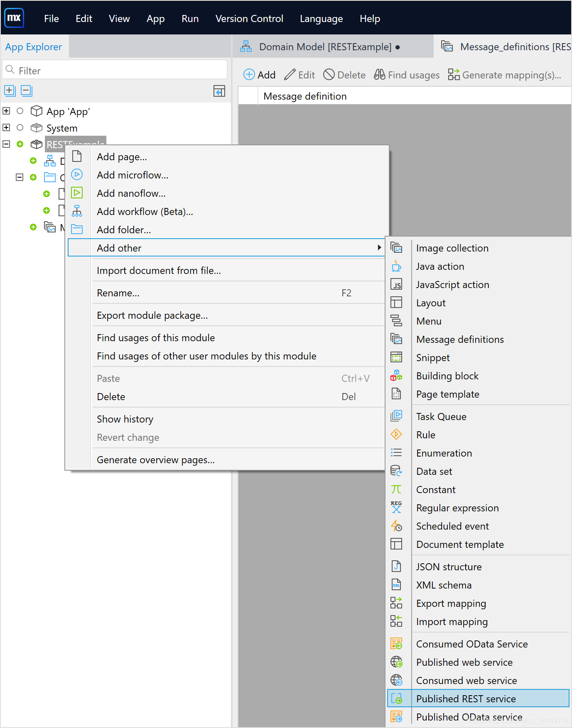Expand the System module tree node
This screenshot has width=572, height=728.
6,127
